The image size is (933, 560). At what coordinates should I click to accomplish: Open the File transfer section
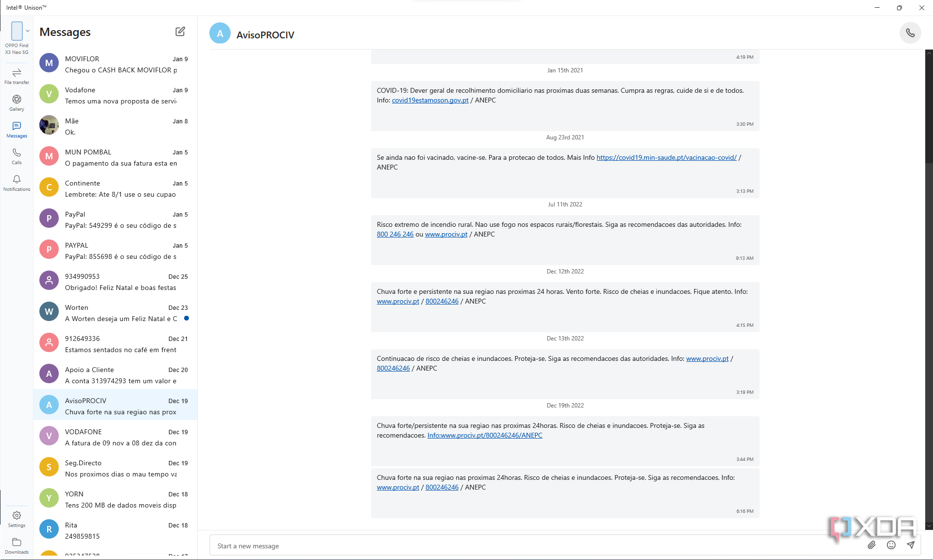pos(17,76)
